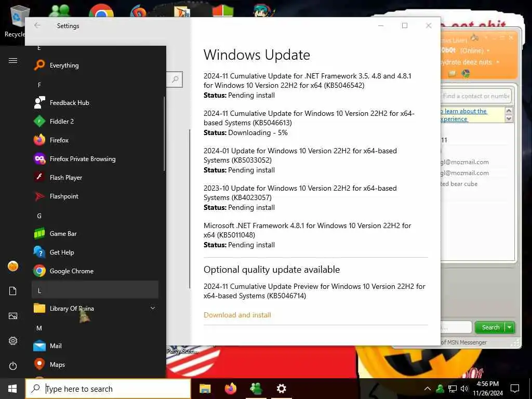Click the Optional quality update available heading
532x399 pixels.
pos(272,270)
